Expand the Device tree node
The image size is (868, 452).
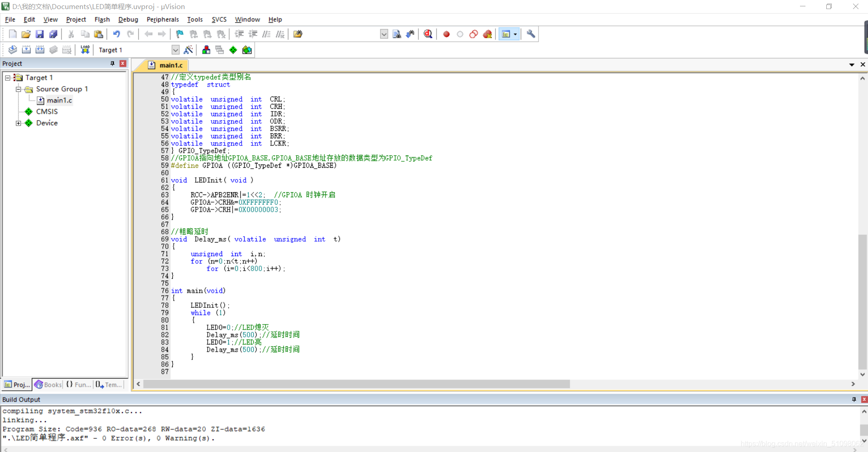pyautogui.click(x=19, y=123)
